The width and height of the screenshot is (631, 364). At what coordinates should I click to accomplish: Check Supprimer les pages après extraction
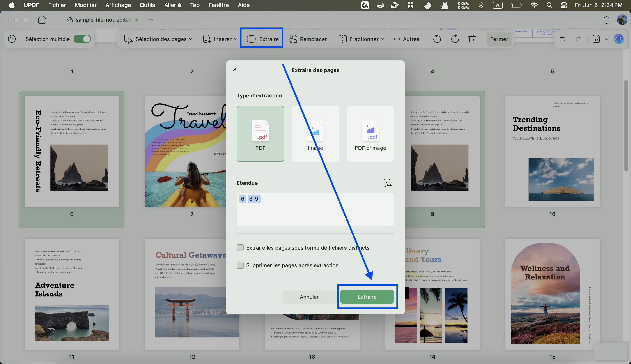[x=240, y=265]
